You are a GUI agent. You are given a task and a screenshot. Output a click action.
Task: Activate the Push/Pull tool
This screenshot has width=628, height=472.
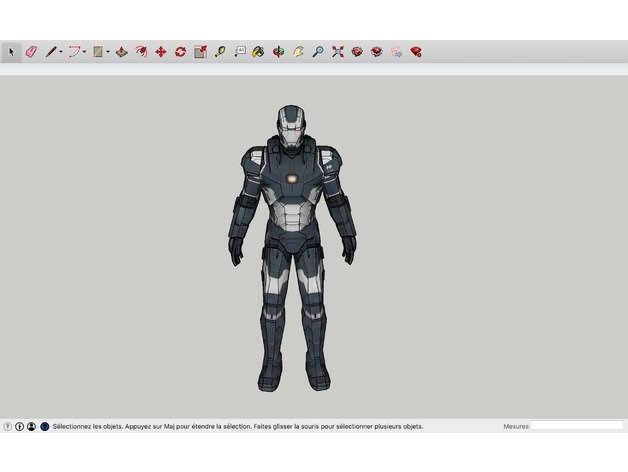121,52
